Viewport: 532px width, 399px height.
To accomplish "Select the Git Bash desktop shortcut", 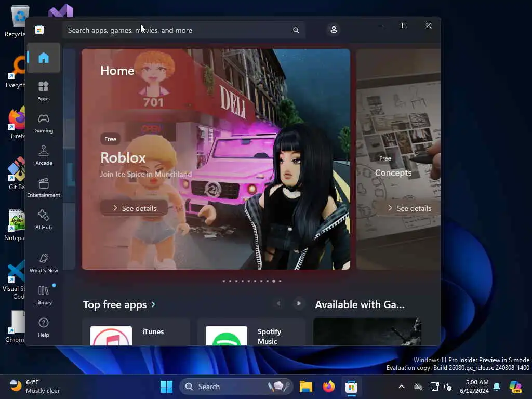I will (16, 174).
